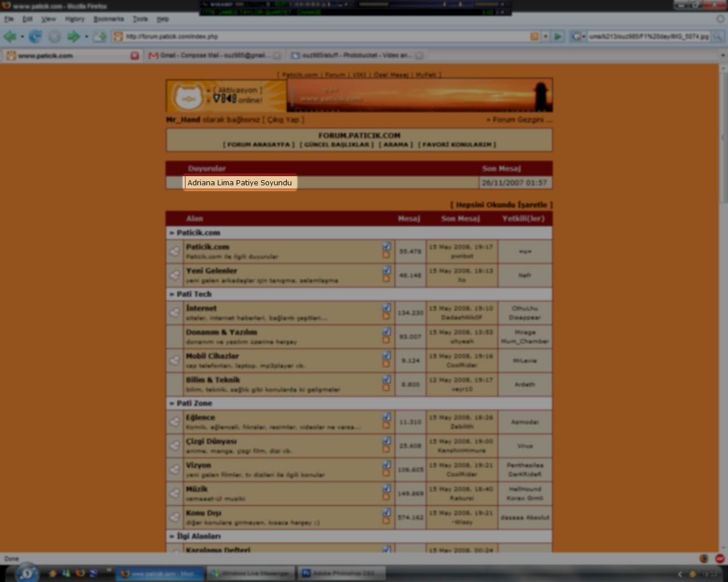The width and height of the screenshot is (728, 582).
Task: Open the Windows Start orb
Action: click(27, 573)
